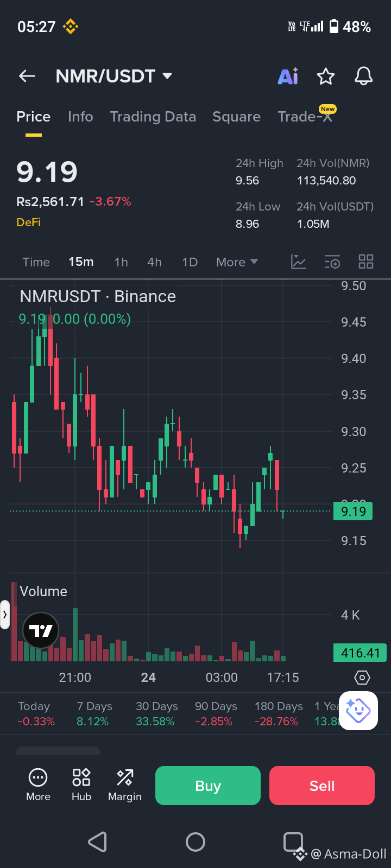Switch to the Price tab
Screen dimensions: 391x868
pos(34,117)
